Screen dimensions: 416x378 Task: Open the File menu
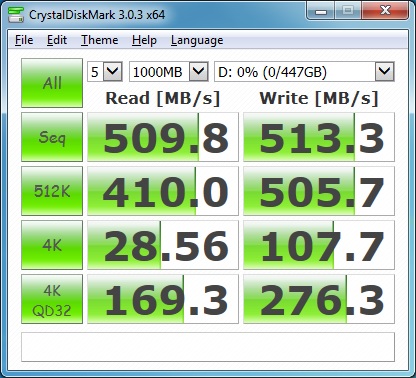point(24,40)
